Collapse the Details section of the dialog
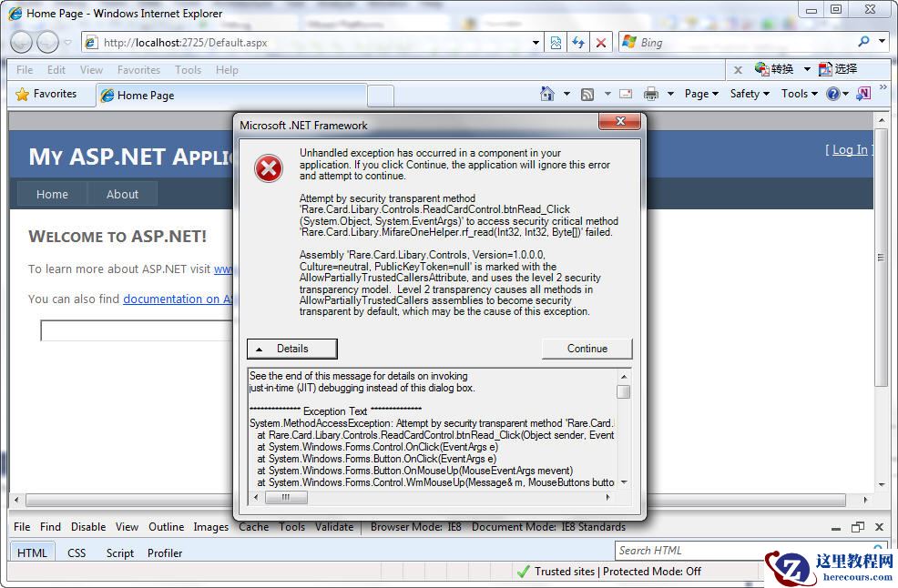 coord(292,349)
